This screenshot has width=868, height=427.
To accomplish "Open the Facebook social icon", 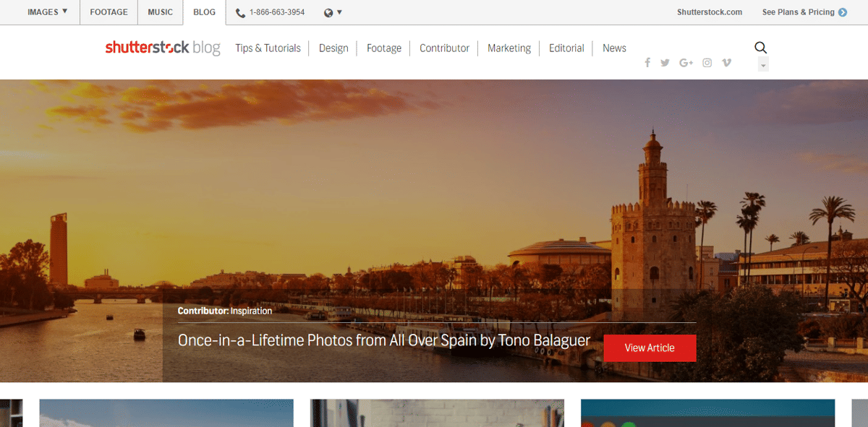I will [x=647, y=63].
